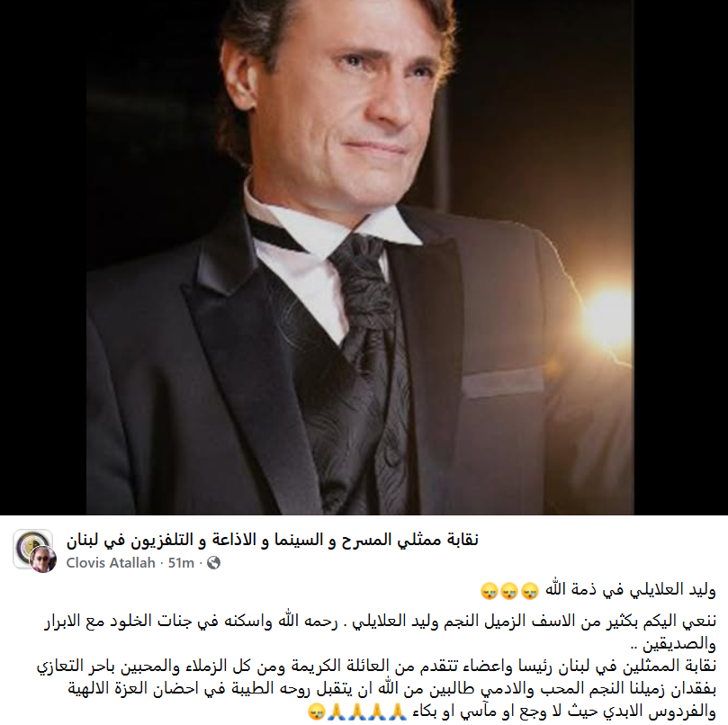Screen dimensions: 728x725
Task: Open the group name نقابة ممثلي المسرح link
Action: point(272,541)
